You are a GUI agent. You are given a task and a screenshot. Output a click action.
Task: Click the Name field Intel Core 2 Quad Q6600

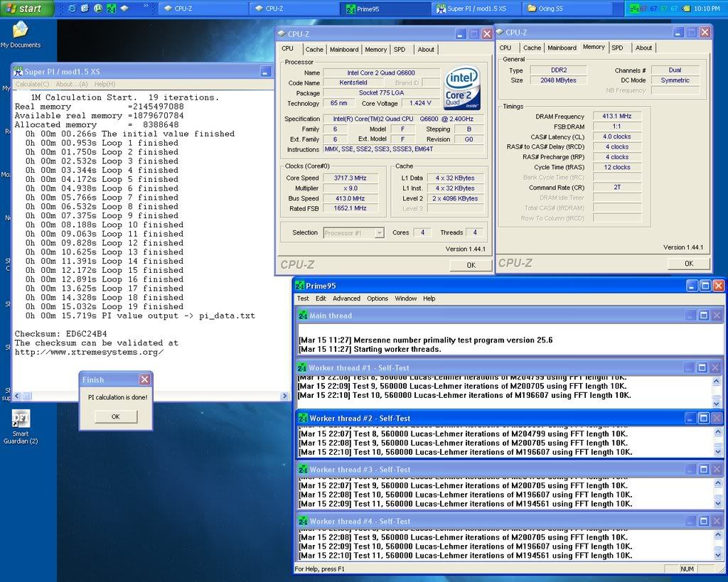point(381,72)
